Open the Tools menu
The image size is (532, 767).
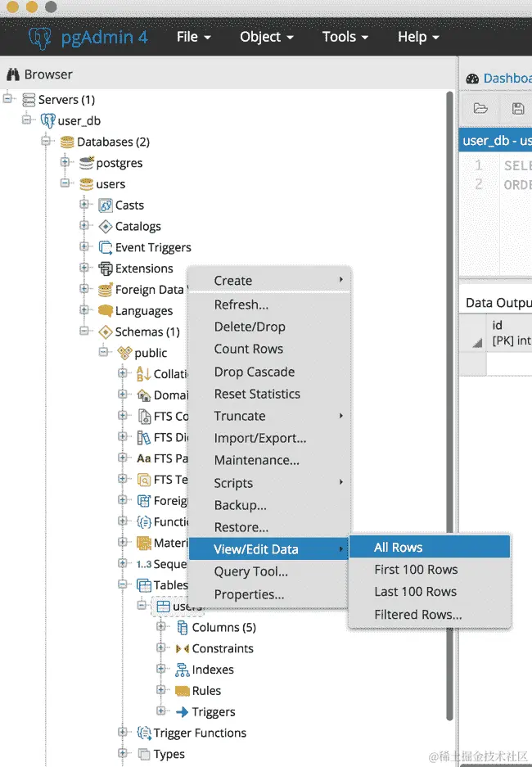click(x=345, y=37)
